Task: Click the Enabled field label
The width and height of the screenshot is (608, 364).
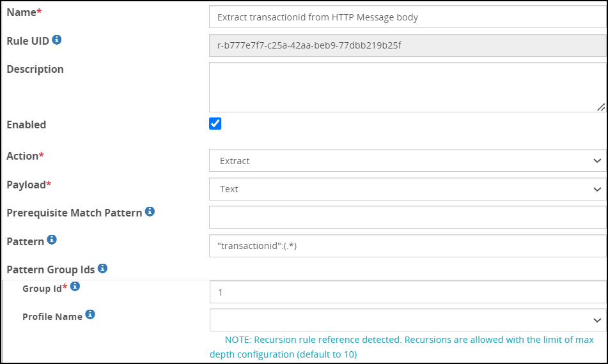Action: [26, 125]
